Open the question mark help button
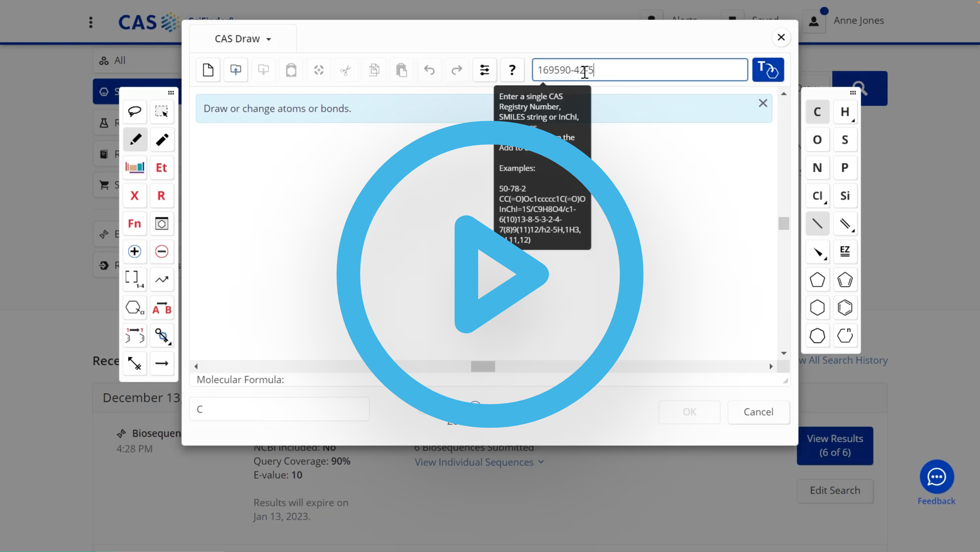 512,70
